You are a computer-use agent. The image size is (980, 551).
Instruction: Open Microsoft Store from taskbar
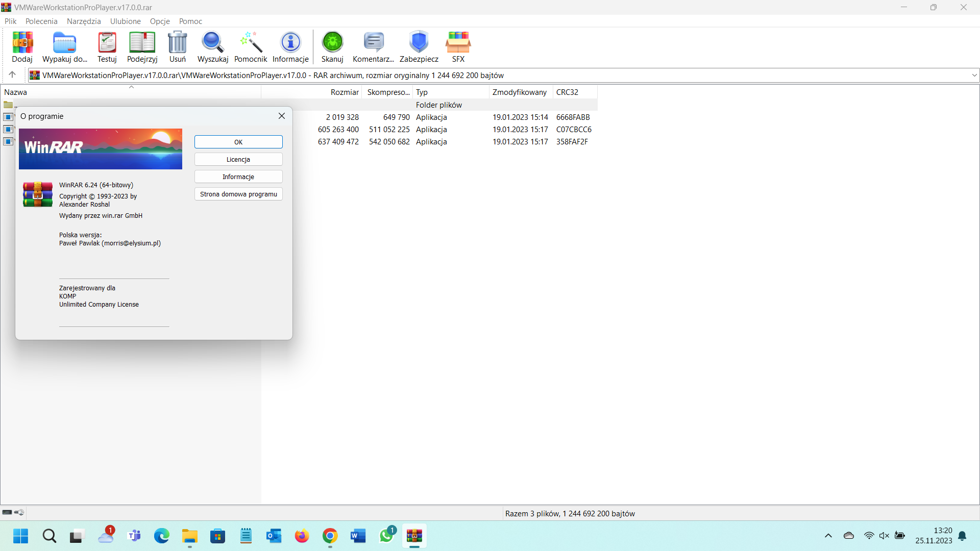[218, 536]
